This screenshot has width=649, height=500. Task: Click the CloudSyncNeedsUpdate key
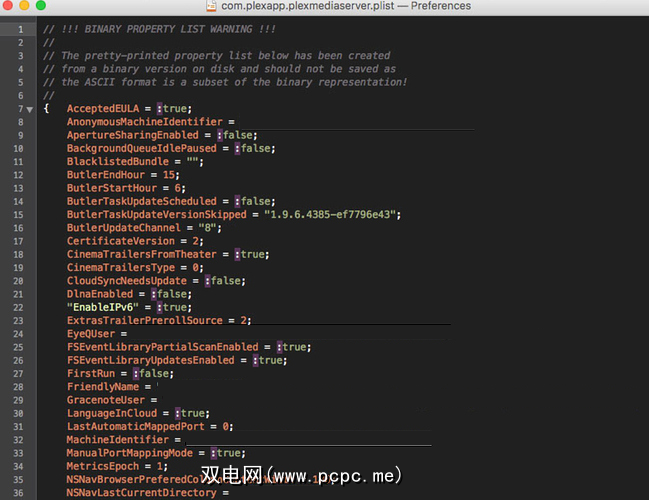tap(127, 281)
